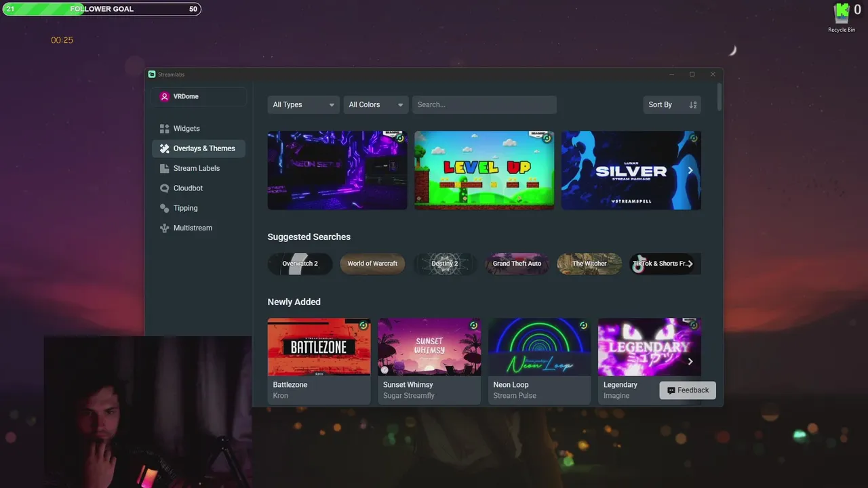Click the Neon Loop title text

coord(511,385)
